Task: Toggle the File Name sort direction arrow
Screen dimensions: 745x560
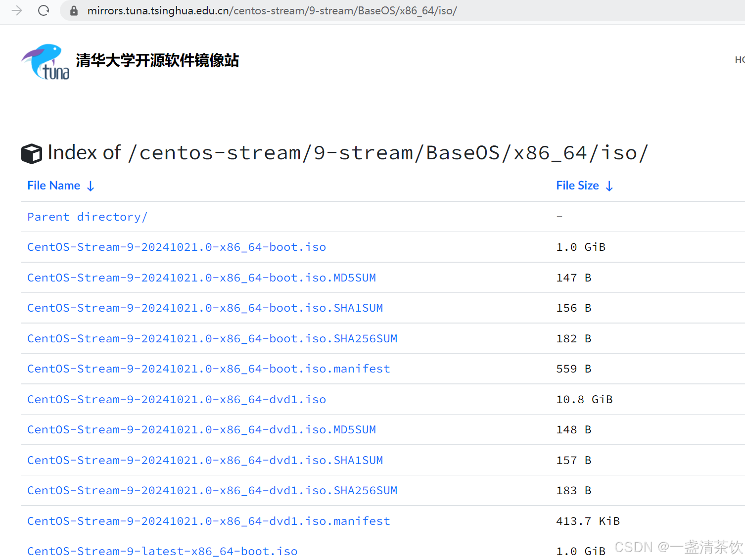Action: pyautogui.click(x=91, y=186)
